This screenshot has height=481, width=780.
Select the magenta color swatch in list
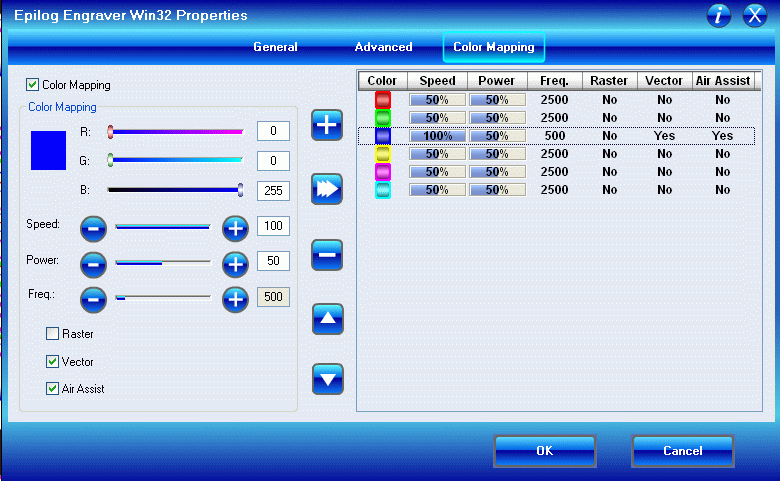pyautogui.click(x=383, y=172)
